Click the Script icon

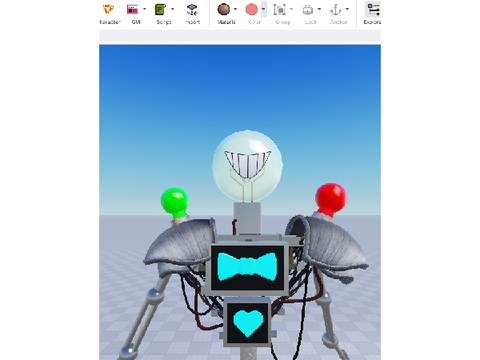160,10
